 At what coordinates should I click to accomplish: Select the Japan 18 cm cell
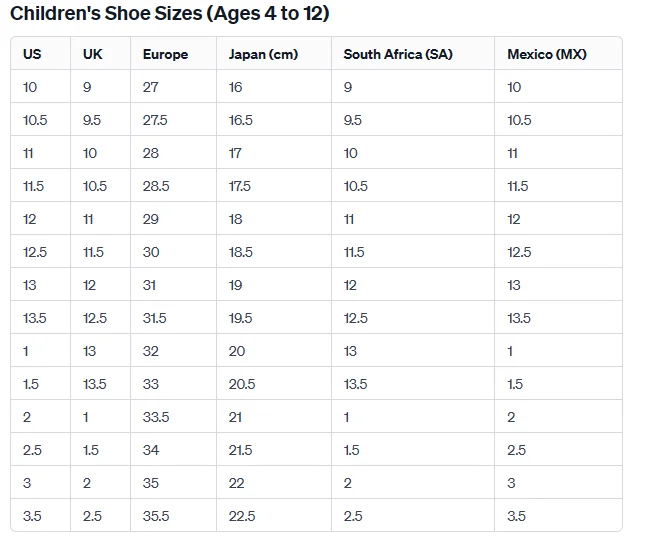coord(235,219)
